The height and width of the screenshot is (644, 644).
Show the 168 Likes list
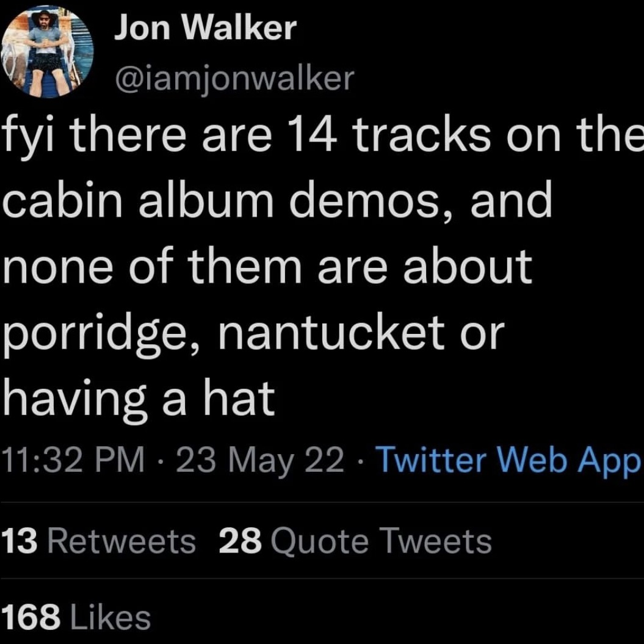77,617
